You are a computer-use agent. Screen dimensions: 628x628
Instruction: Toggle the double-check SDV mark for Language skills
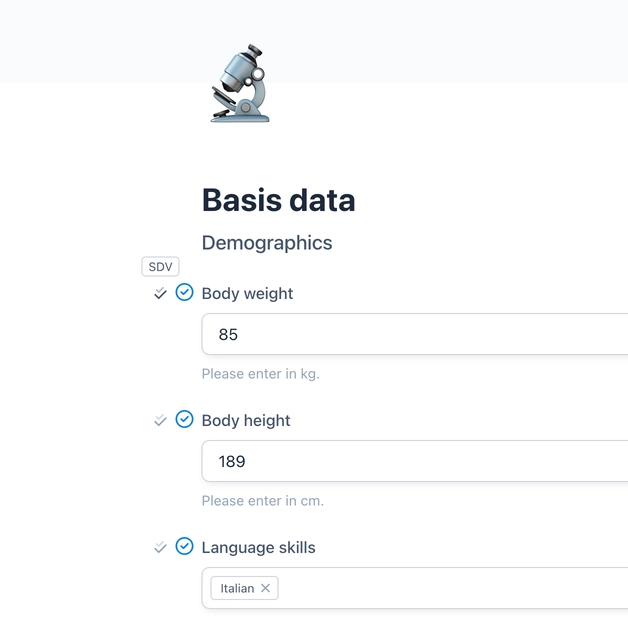tap(160, 548)
